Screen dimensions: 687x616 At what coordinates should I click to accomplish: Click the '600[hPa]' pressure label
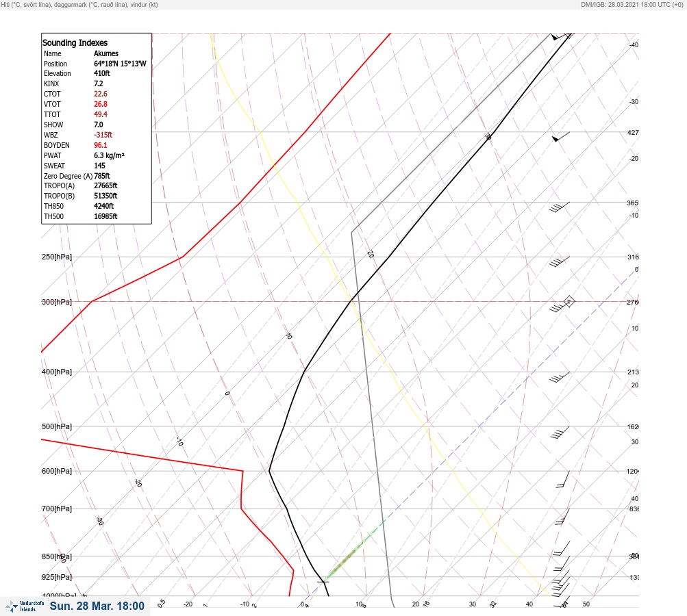(57, 471)
